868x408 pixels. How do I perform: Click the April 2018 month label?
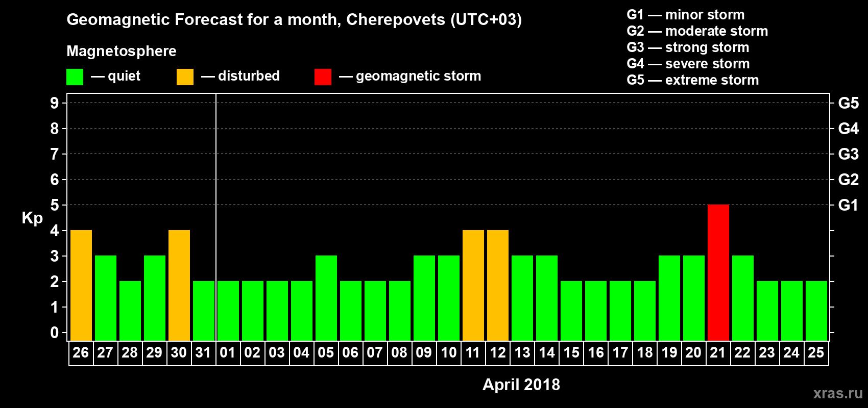pos(521,385)
